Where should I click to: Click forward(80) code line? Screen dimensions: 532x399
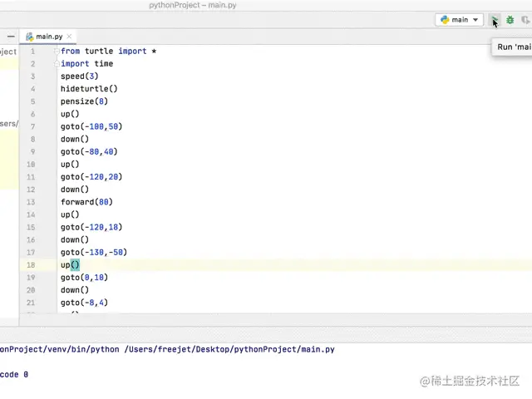[x=86, y=202]
